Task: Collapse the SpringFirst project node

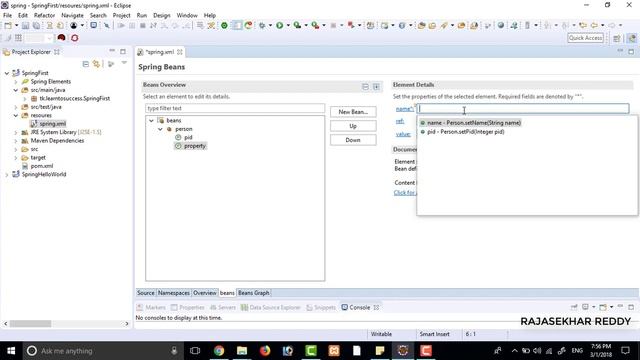Action: 7,73
